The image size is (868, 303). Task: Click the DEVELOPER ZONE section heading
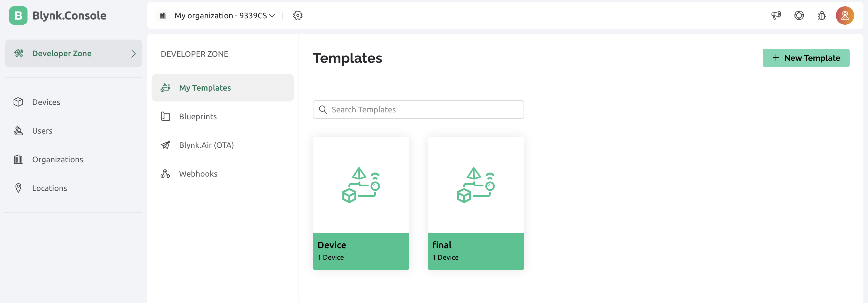194,54
